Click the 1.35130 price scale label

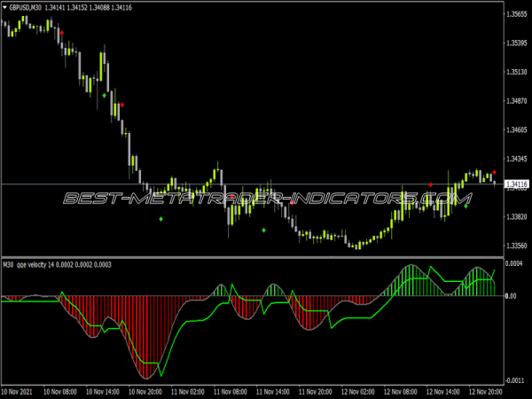[516, 72]
